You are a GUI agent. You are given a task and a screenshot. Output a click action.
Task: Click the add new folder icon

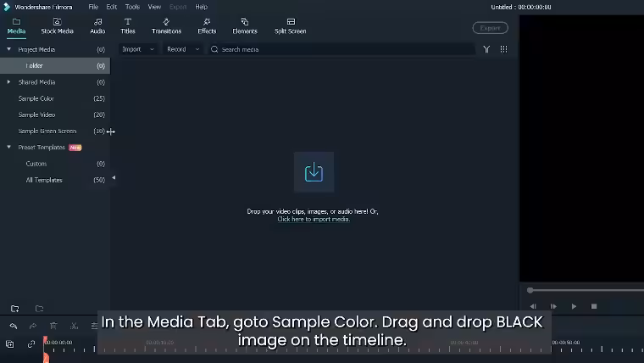click(14, 309)
